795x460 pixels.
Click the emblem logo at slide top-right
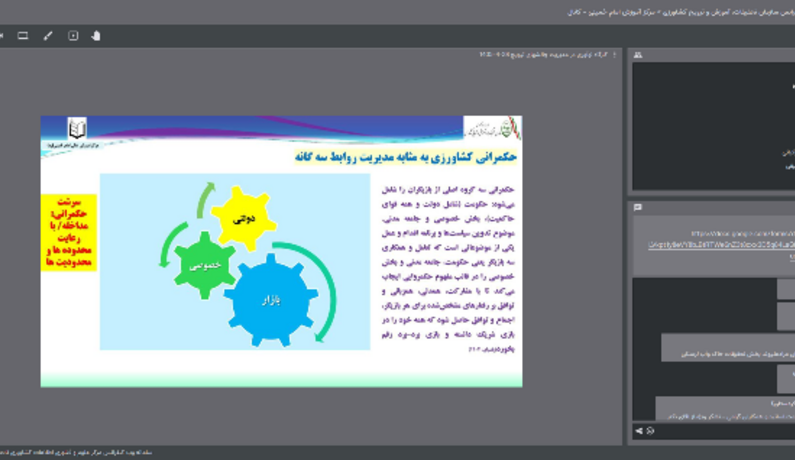(x=492, y=128)
